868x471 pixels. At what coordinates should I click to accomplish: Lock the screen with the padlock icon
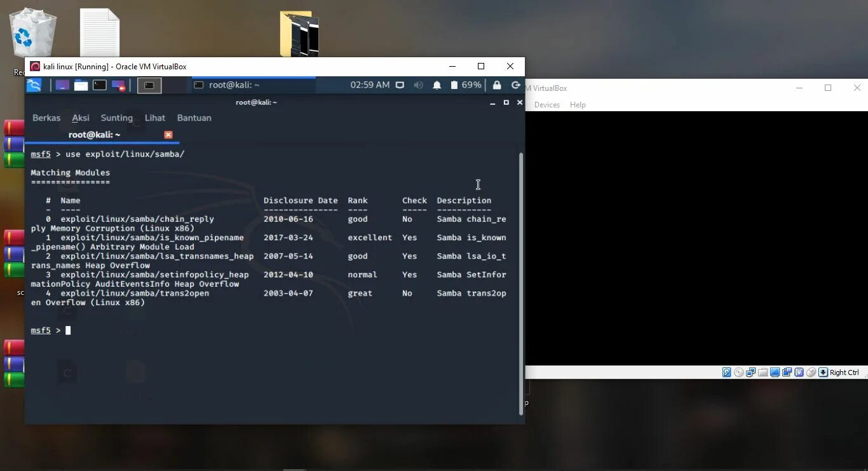click(x=497, y=85)
